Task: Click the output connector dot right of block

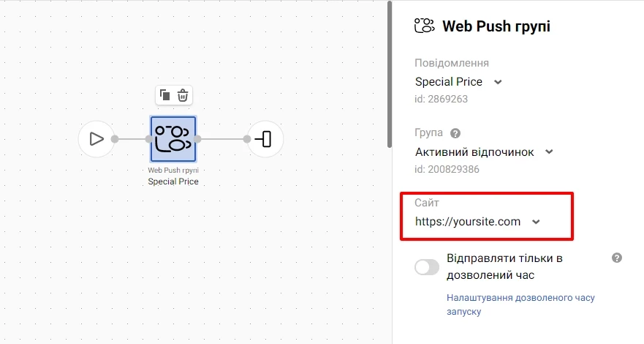Action: 198,139
